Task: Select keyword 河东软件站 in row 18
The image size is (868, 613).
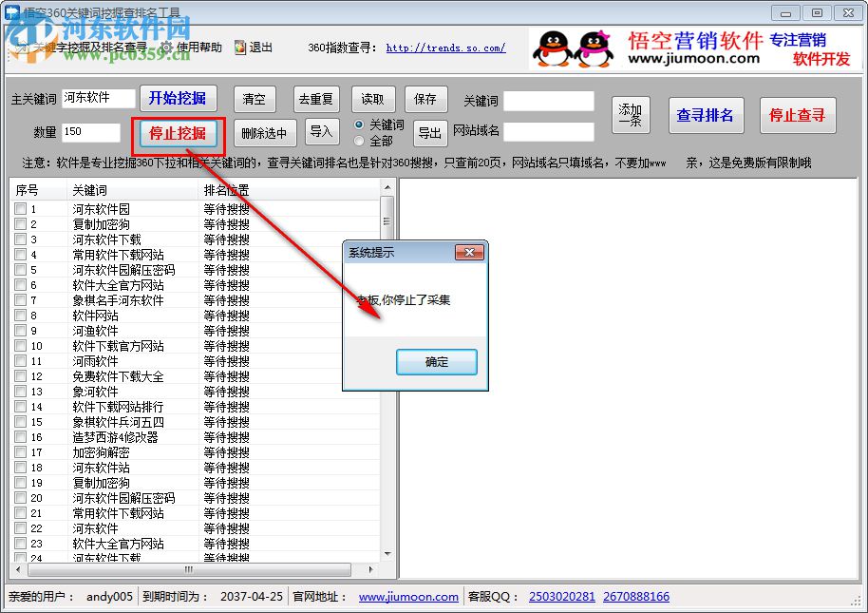Action: click(x=101, y=468)
